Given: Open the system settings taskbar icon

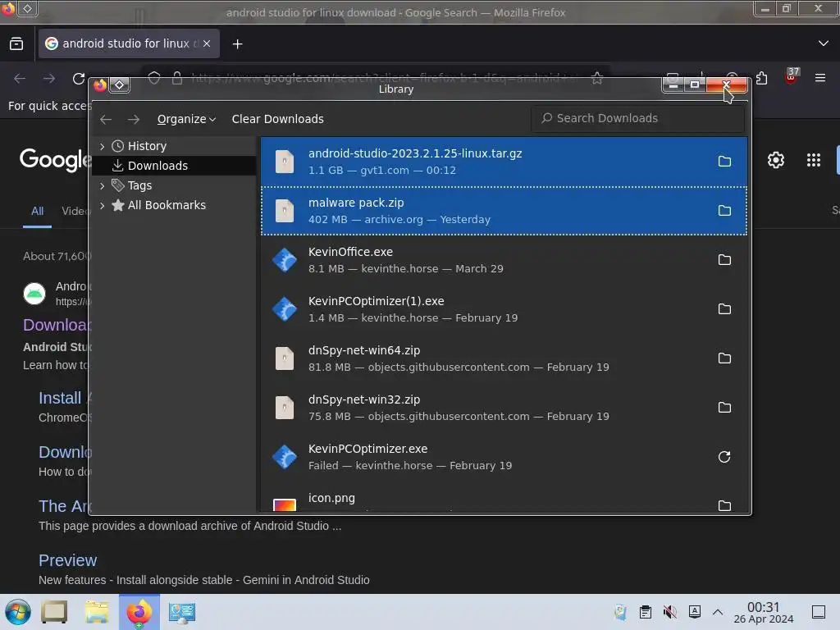Looking at the screenshot, I should [x=181, y=612].
